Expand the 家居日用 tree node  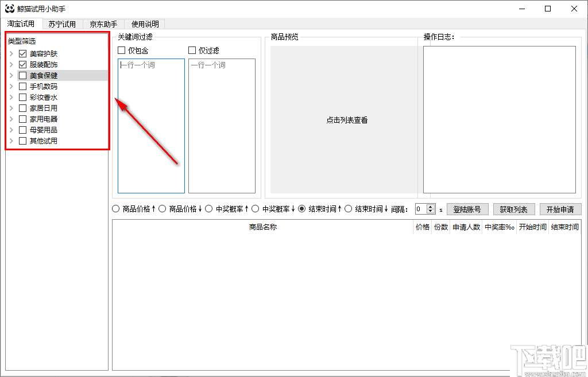pos(11,108)
